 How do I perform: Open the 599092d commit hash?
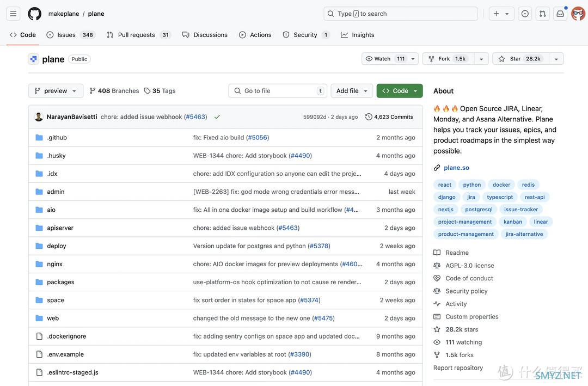point(315,117)
